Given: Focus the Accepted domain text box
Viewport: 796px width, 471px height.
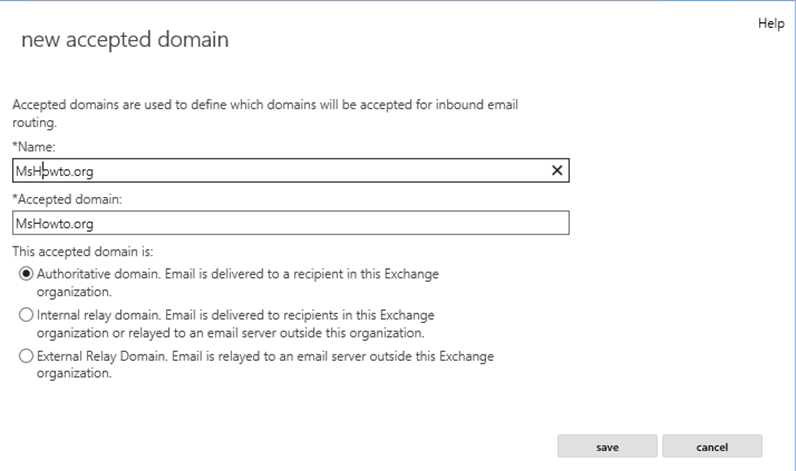Looking at the screenshot, I should click(x=291, y=223).
